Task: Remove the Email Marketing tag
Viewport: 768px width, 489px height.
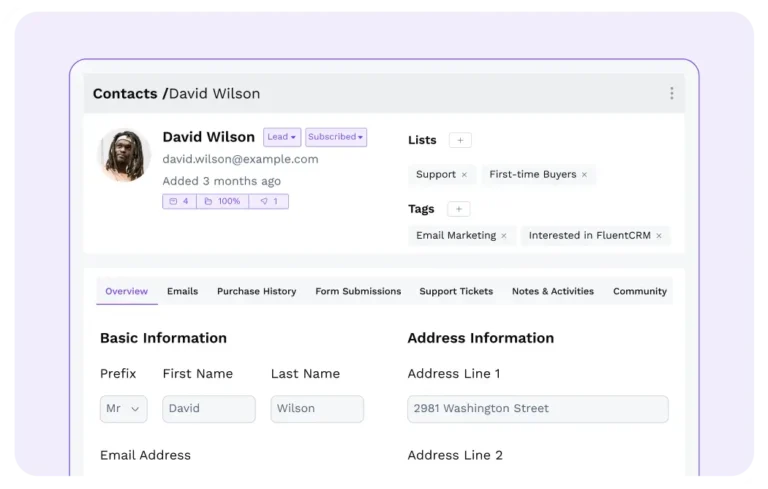Action: [504, 236]
